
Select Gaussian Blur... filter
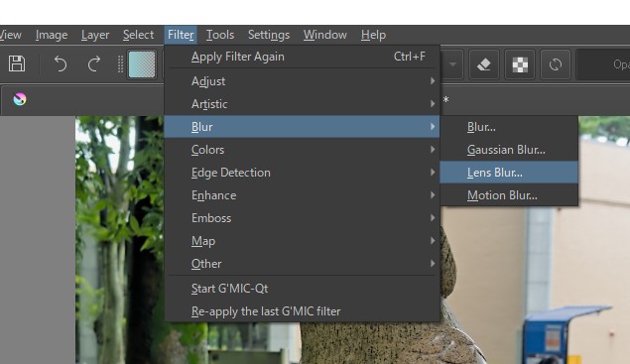click(509, 150)
